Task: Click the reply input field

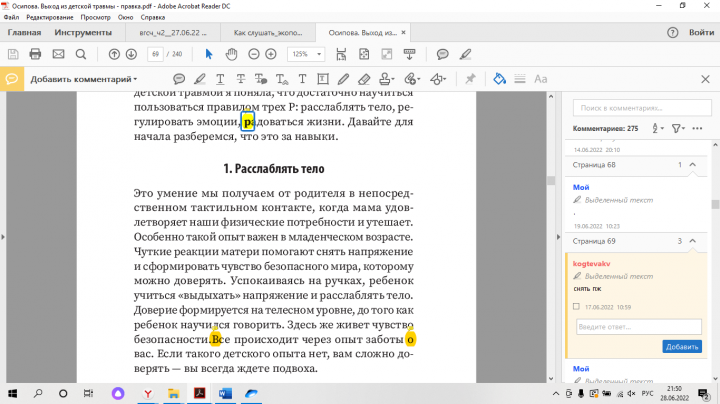Action: pyautogui.click(x=639, y=327)
